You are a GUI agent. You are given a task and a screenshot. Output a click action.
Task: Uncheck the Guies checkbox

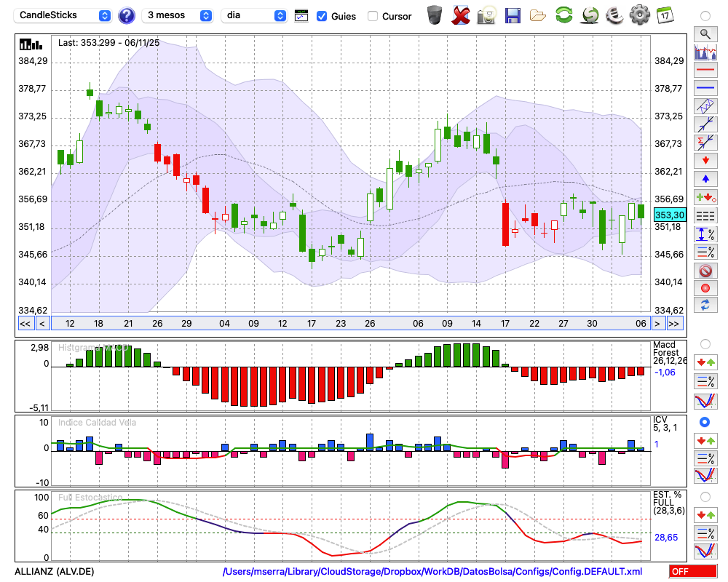(322, 15)
